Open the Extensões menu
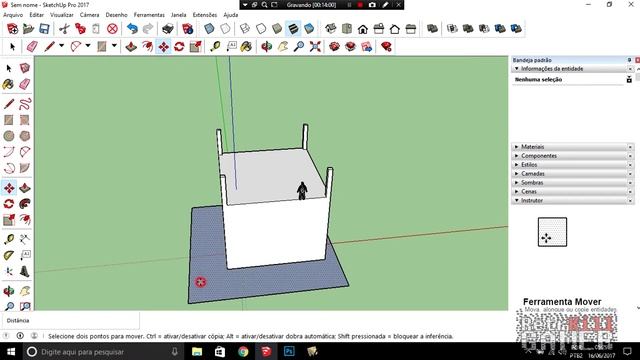640x360 pixels. pyautogui.click(x=205, y=15)
